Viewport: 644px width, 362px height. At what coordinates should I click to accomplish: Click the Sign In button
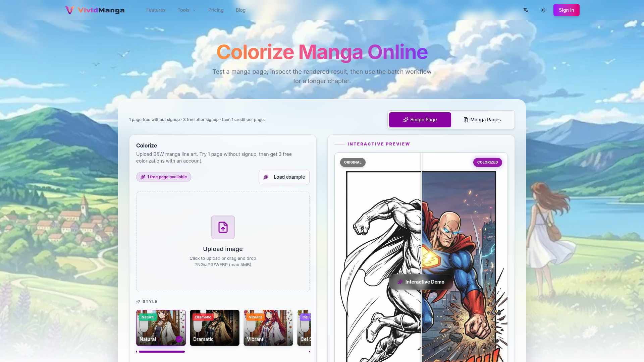[566, 10]
